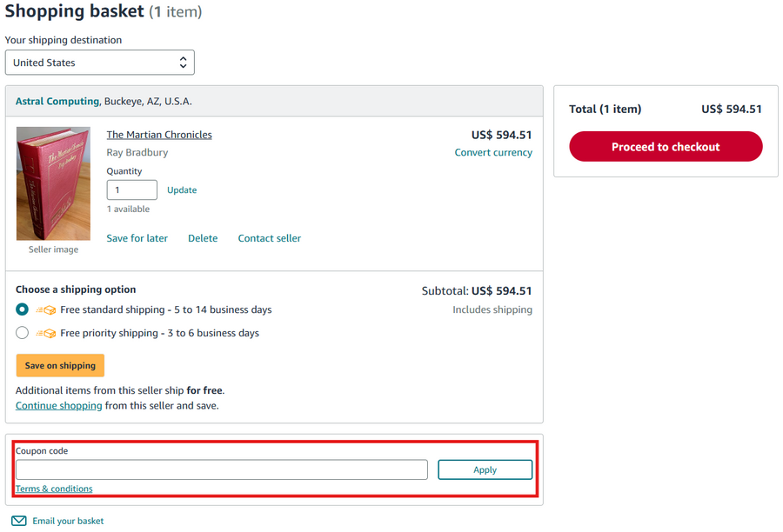This screenshot has width=783, height=532.
Task: Click the envelope icon beside Email your basket
Action: (x=19, y=521)
